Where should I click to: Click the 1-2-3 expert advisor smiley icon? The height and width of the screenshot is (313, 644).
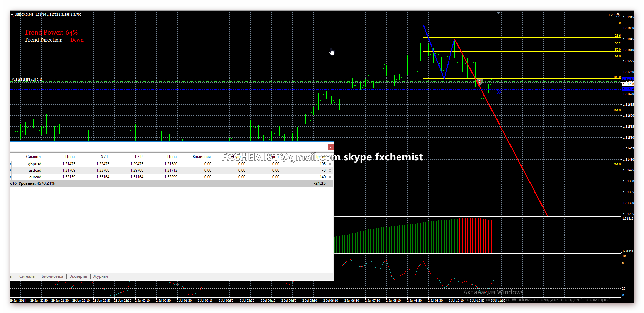[x=618, y=15]
